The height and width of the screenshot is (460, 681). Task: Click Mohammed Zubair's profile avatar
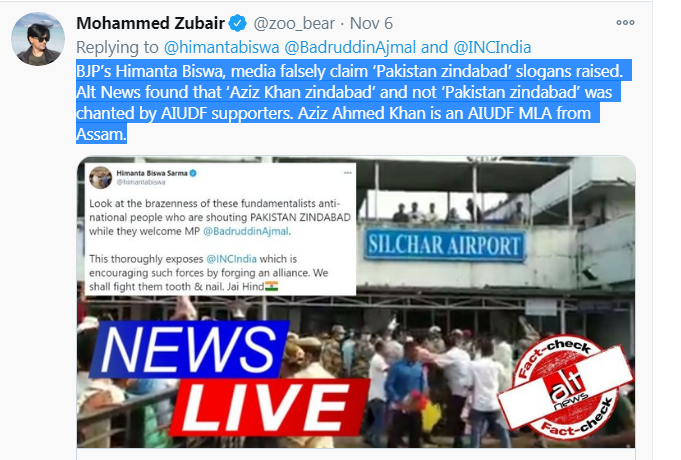coord(38,39)
